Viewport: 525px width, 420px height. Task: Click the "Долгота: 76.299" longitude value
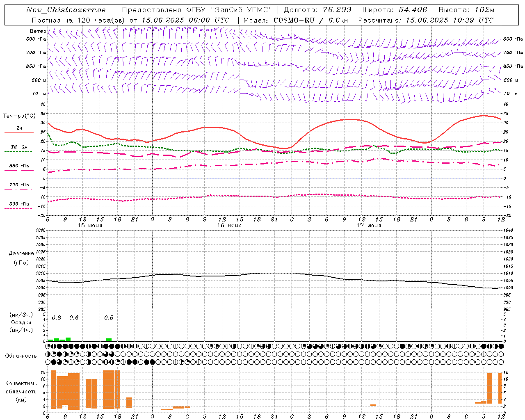click(x=317, y=10)
